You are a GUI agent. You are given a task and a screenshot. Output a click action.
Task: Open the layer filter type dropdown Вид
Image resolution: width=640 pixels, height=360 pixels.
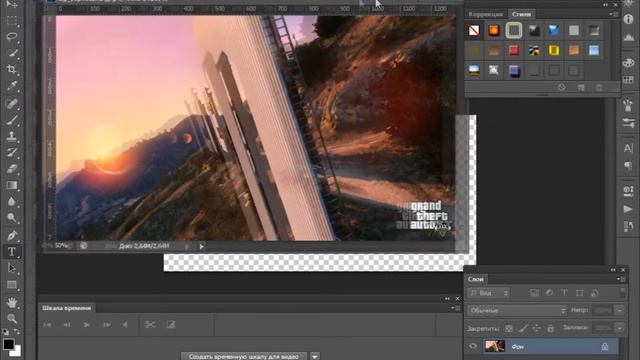coord(489,293)
